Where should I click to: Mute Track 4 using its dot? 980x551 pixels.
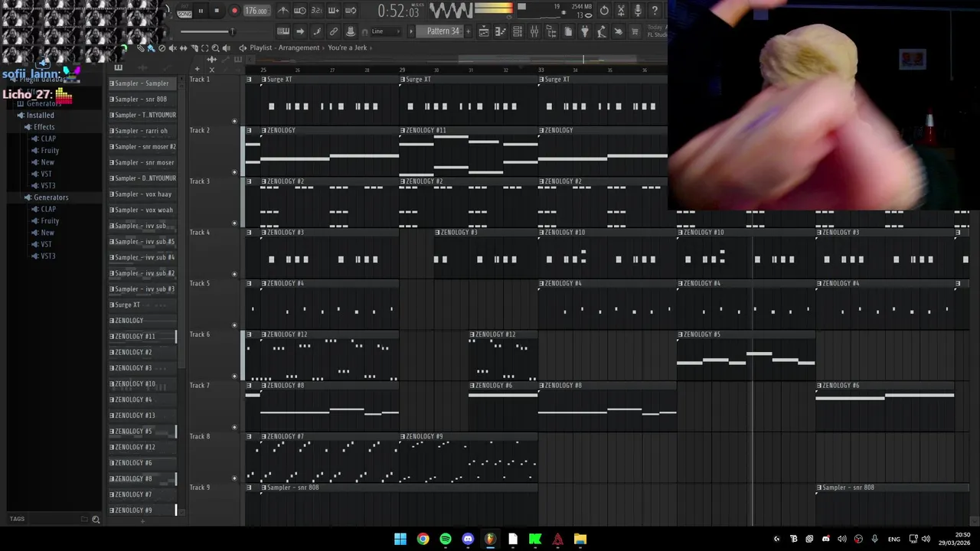[x=234, y=274]
